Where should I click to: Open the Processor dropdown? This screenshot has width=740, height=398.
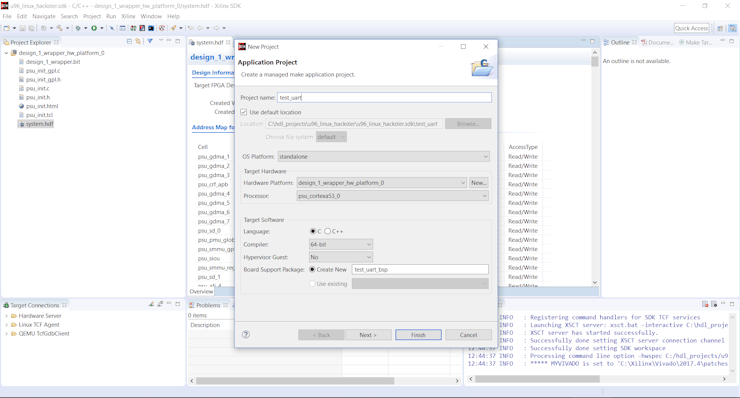point(393,196)
